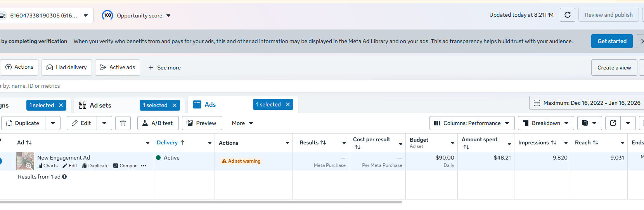Click the Ad set warning indicator
The width and height of the screenshot is (644, 210).
coord(241,161)
